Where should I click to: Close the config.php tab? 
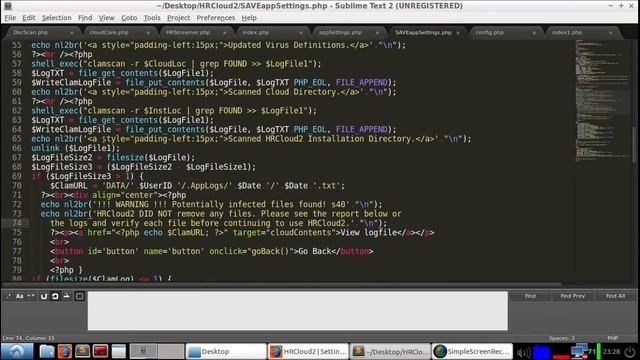(x=534, y=33)
